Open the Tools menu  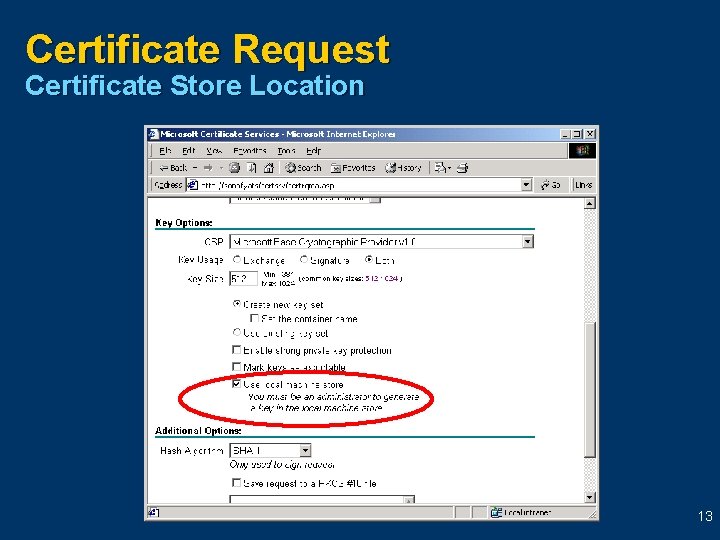tap(286, 151)
